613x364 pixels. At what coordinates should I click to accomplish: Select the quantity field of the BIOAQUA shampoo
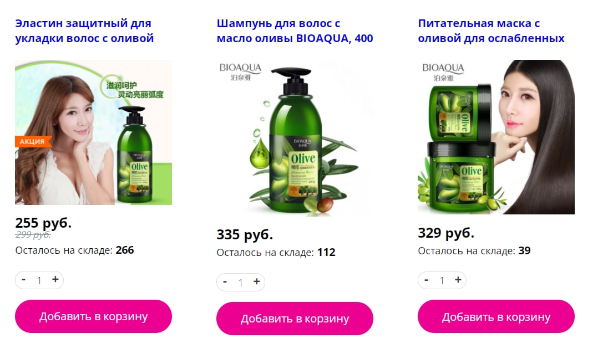240,283
